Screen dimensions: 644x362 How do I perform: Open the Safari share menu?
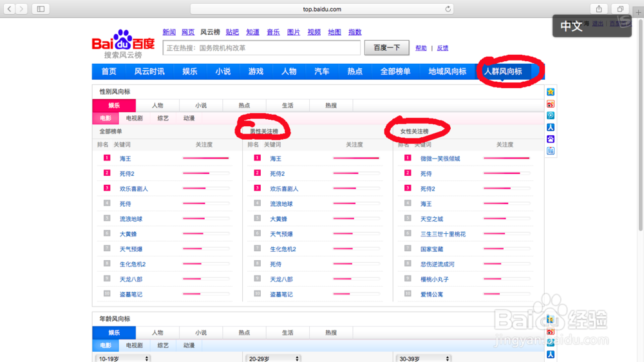599,8
